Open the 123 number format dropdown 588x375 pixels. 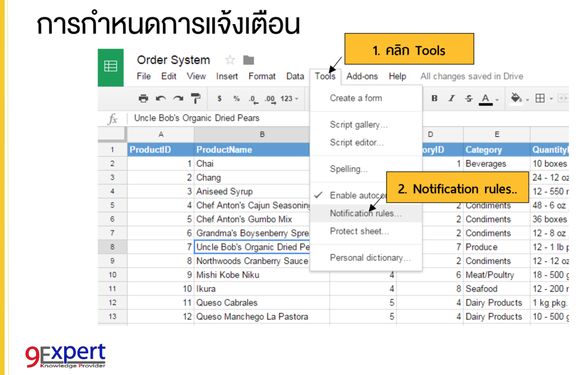290,99
